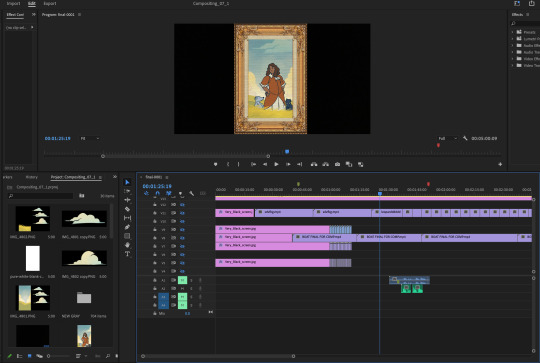540x363 pixels.
Task: Hide the track containing BOAT FINAL clips
Action: [182, 238]
